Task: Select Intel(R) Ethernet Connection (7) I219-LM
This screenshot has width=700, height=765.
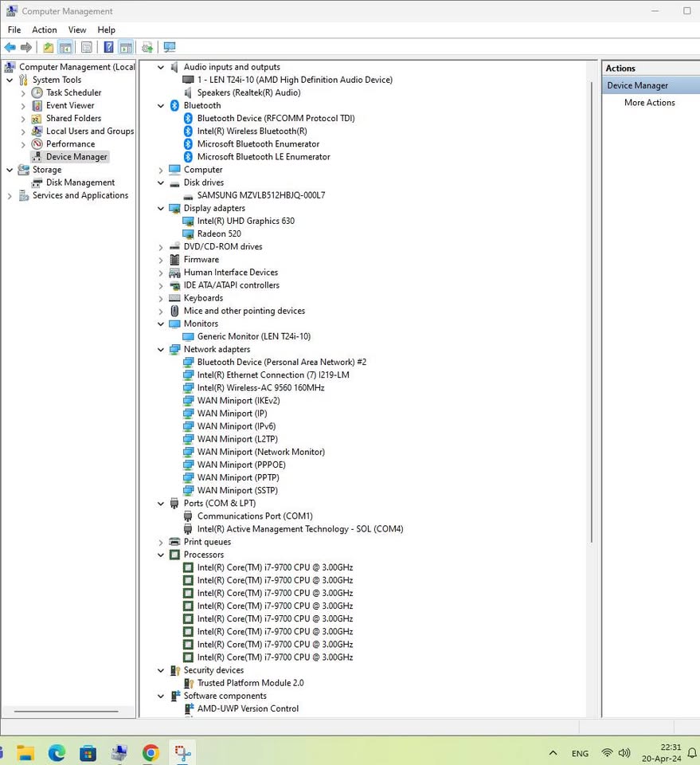Action: pyautogui.click(x=273, y=375)
